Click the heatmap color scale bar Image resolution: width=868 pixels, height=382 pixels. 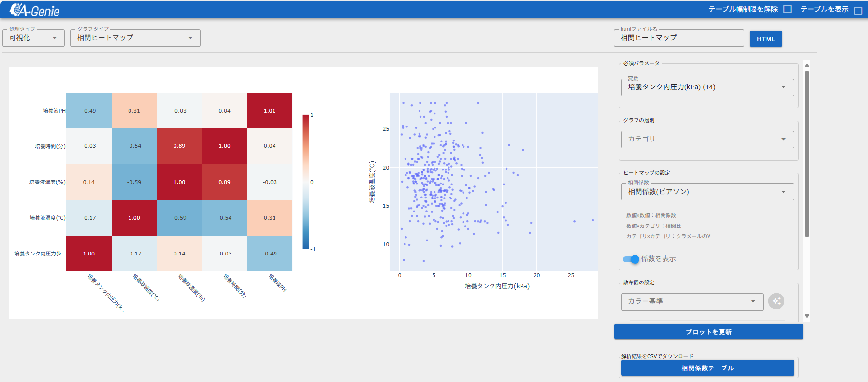click(305, 182)
